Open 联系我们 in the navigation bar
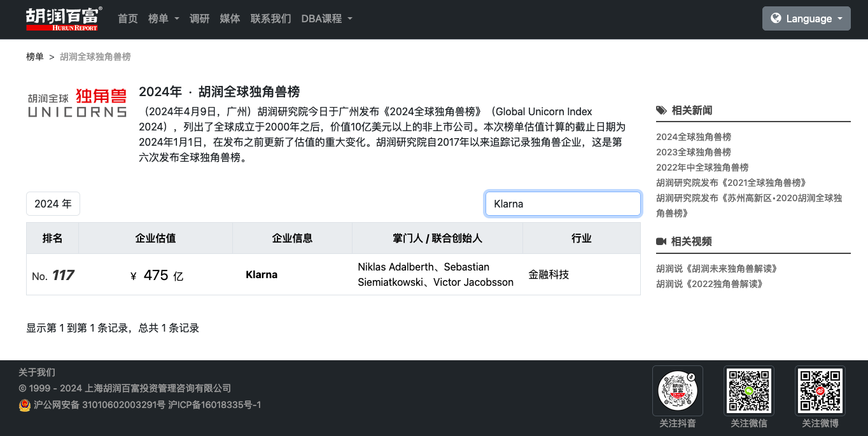 270,18
